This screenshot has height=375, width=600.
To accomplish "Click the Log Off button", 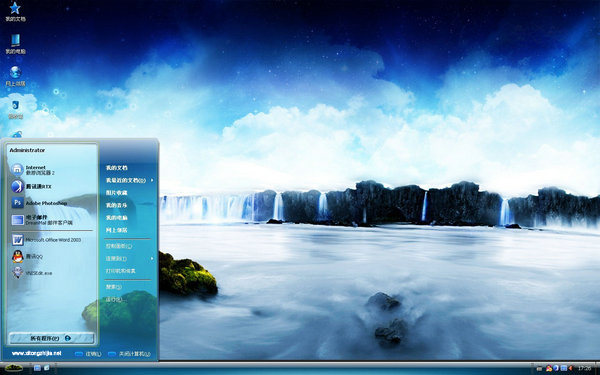I will (x=88, y=354).
